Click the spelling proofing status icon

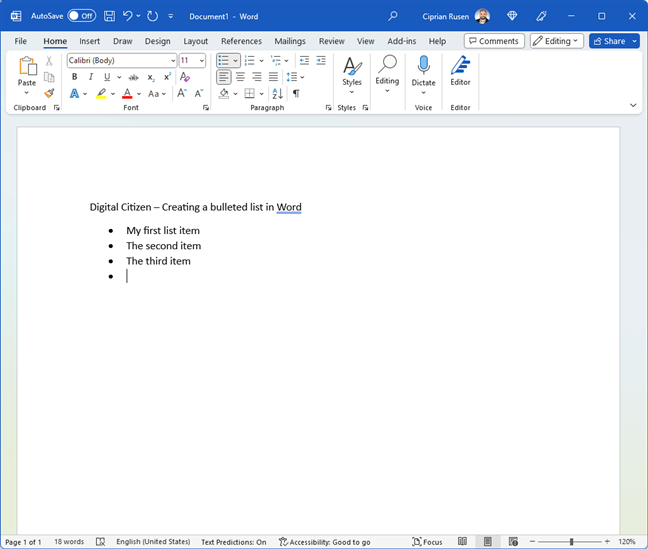coord(100,542)
